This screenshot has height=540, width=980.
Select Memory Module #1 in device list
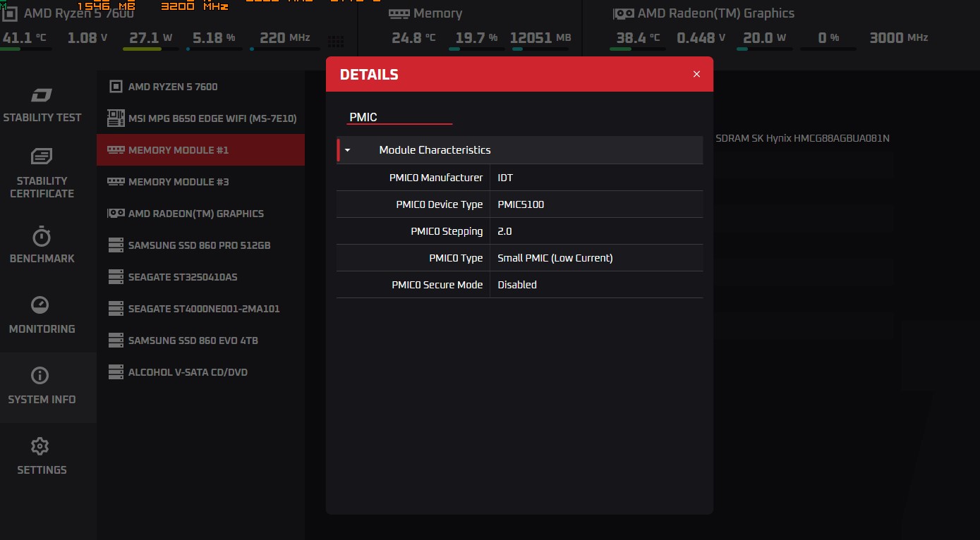pos(200,150)
